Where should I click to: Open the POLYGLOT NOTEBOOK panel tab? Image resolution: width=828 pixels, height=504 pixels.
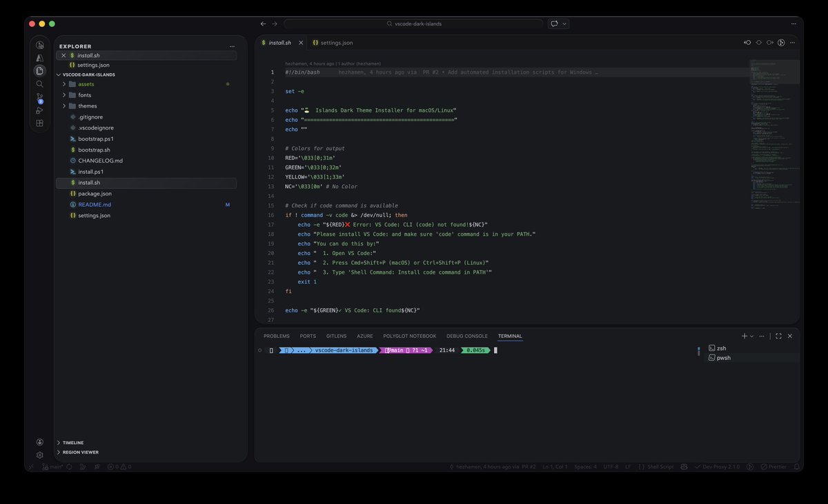[410, 336]
